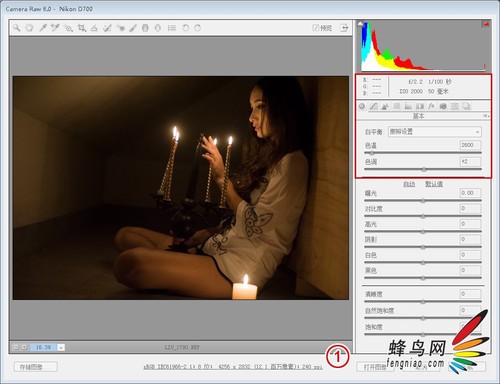
Task: Switch to the HSL / Grayscale panel tab
Action: click(x=397, y=106)
